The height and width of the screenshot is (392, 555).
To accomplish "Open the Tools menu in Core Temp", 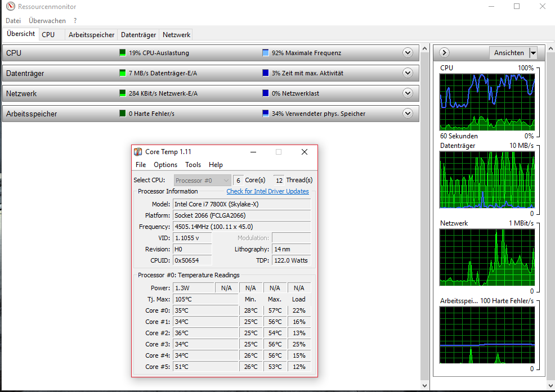I will (193, 165).
